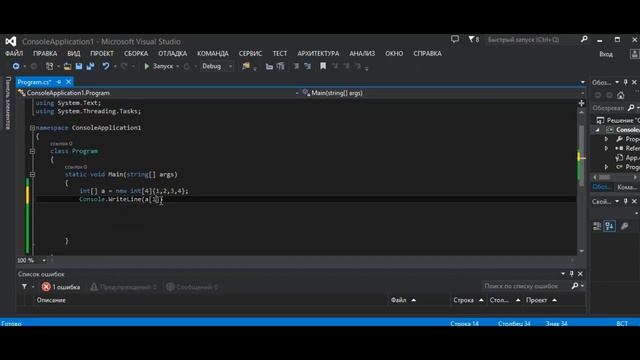Screen dimensions: 640x360
Task: Click the editor vertical scrollbar thumb
Action: (581, 156)
